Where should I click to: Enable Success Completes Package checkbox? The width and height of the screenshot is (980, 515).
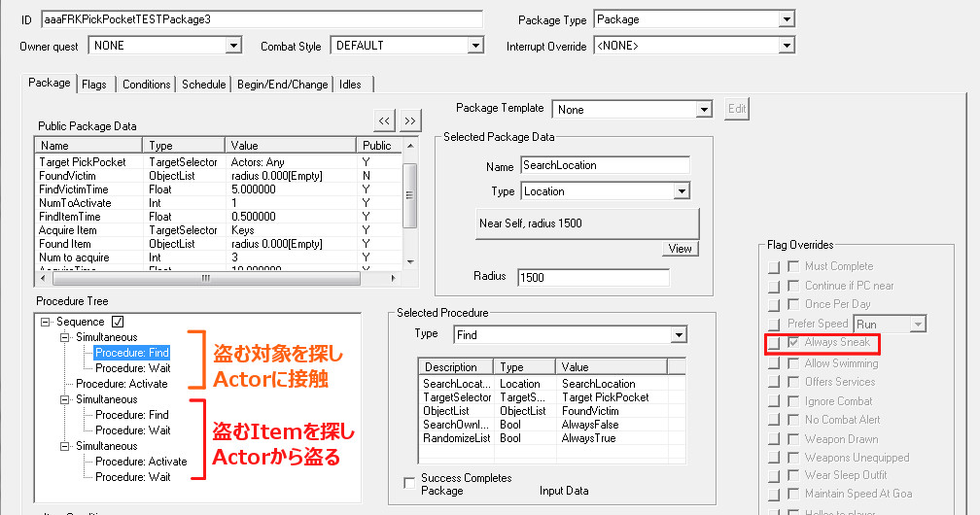pyautogui.click(x=409, y=483)
